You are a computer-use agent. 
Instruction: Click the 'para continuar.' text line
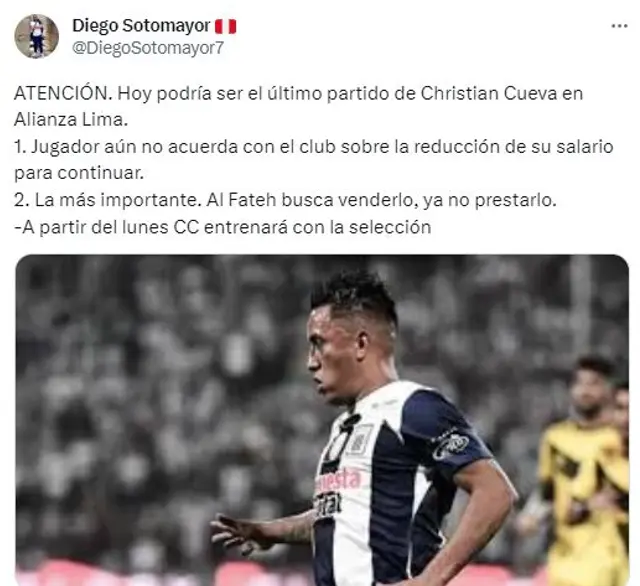[x=79, y=173]
